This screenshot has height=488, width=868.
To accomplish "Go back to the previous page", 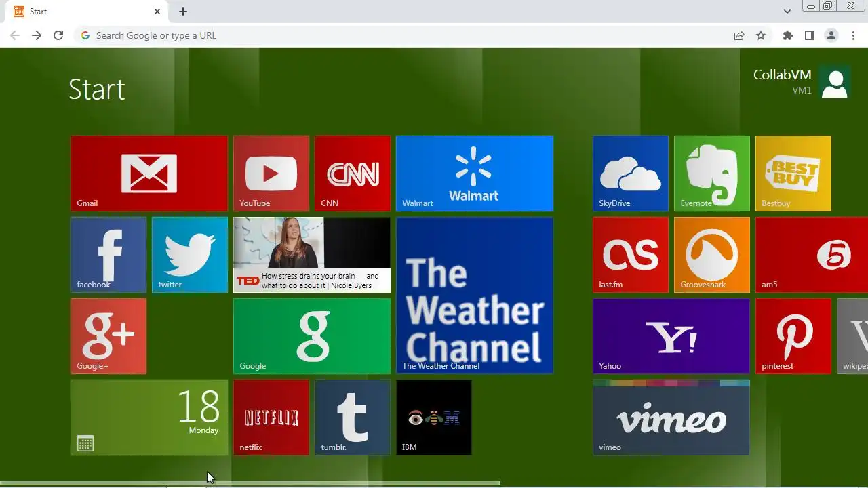I will [x=15, y=35].
